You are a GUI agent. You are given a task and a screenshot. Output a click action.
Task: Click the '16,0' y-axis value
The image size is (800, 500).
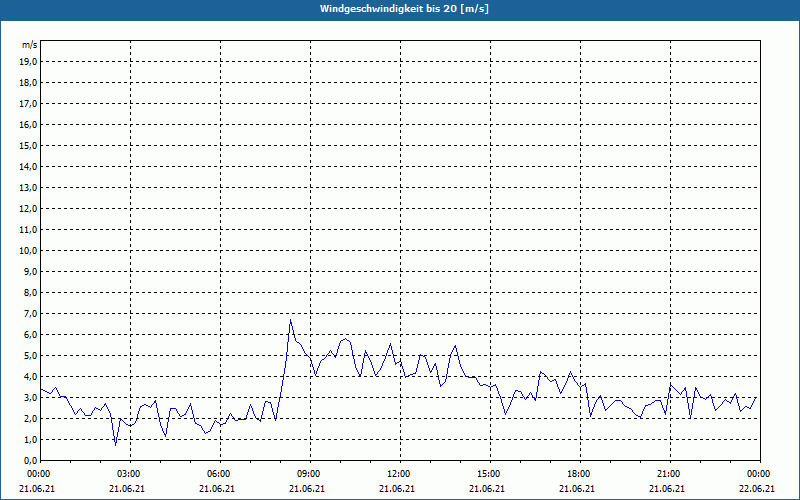(x=28, y=124)
